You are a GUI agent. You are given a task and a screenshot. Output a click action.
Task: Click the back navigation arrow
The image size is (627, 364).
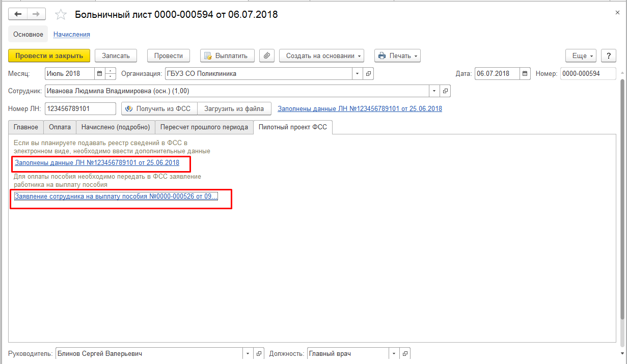click(x=18, y=14)
